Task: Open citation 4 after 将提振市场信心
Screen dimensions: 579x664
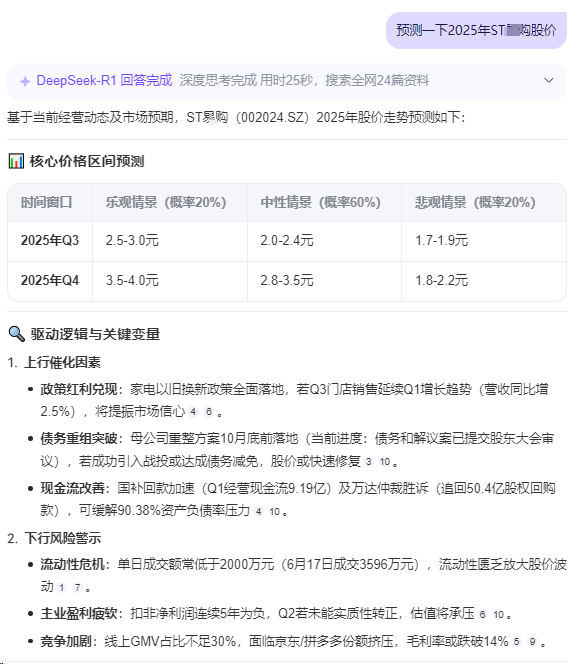Action: coord(193,412)
